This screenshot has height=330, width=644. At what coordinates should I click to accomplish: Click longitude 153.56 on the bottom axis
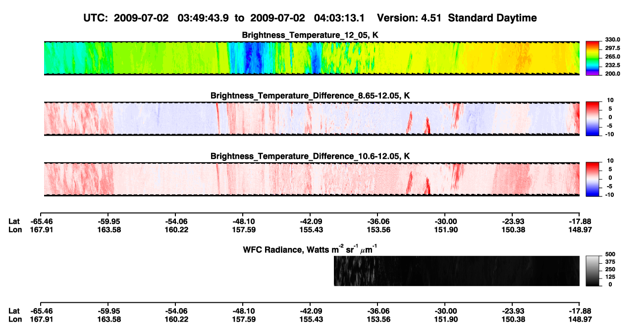[377, 319]
